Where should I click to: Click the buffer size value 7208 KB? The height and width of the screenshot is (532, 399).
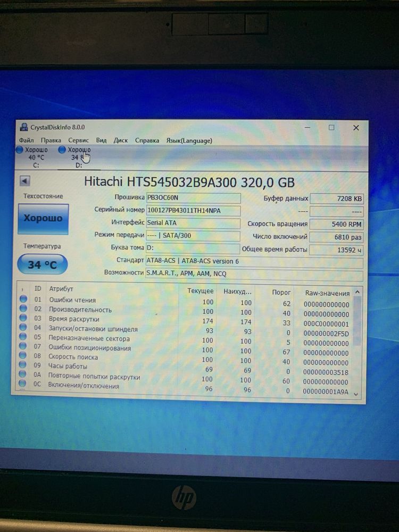click(x=337, y=199)
